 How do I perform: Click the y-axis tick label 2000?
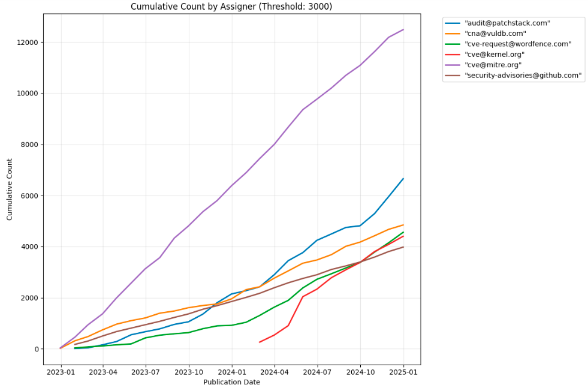tap(29, 298)
